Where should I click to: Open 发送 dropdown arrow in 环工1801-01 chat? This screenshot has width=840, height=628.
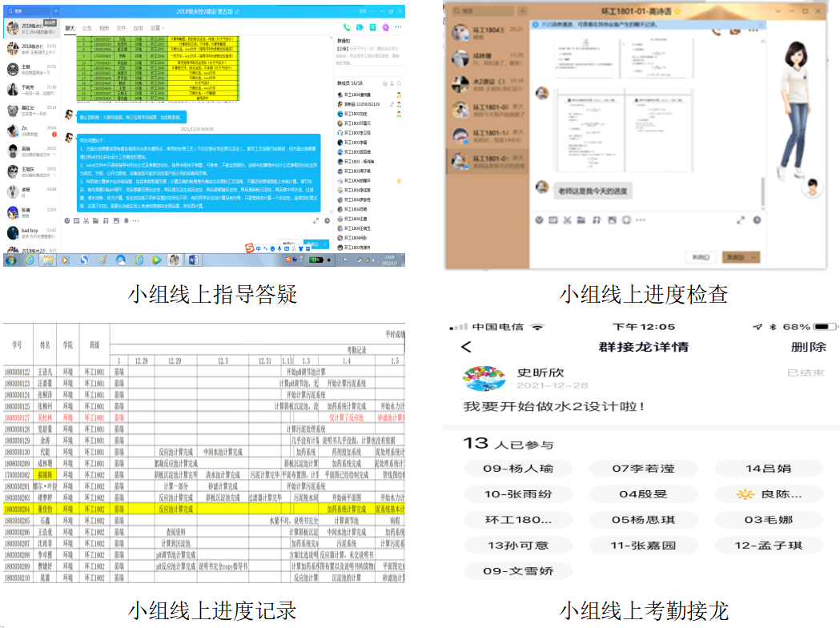pos(756,257)
